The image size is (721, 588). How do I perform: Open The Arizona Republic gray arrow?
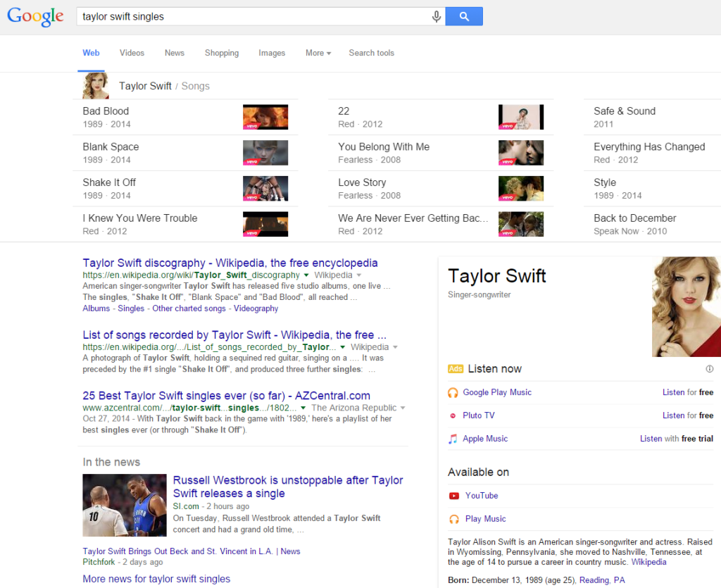coord(403,408)
